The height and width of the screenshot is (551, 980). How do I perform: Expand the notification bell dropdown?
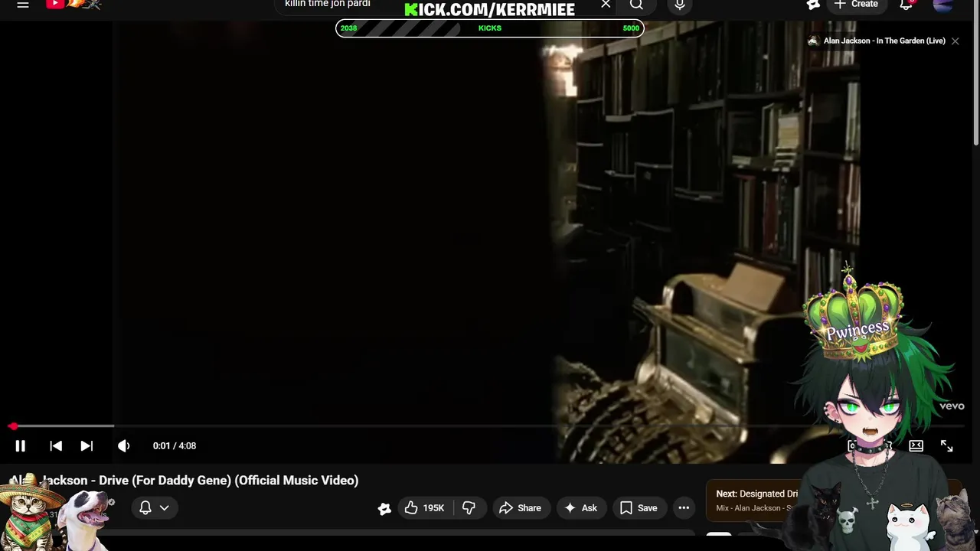(x=154, y=508)
